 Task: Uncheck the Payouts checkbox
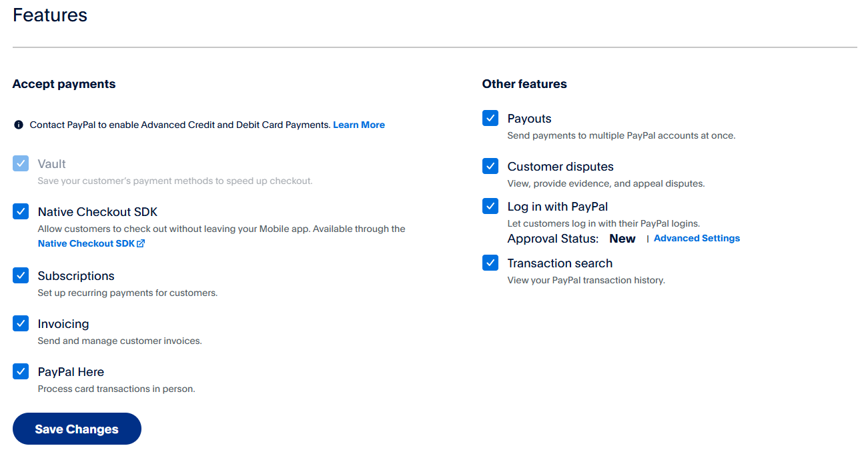490,118
